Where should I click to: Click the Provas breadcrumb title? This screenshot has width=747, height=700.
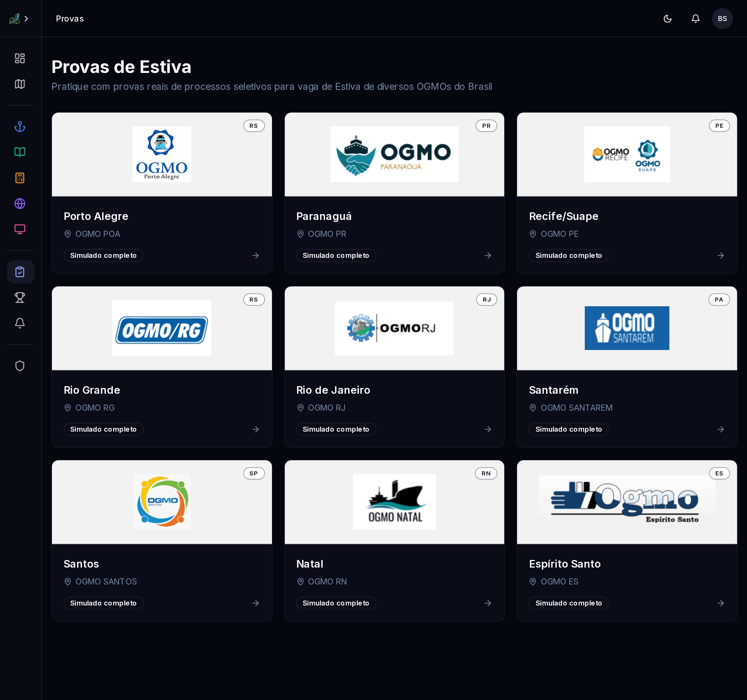70,19
